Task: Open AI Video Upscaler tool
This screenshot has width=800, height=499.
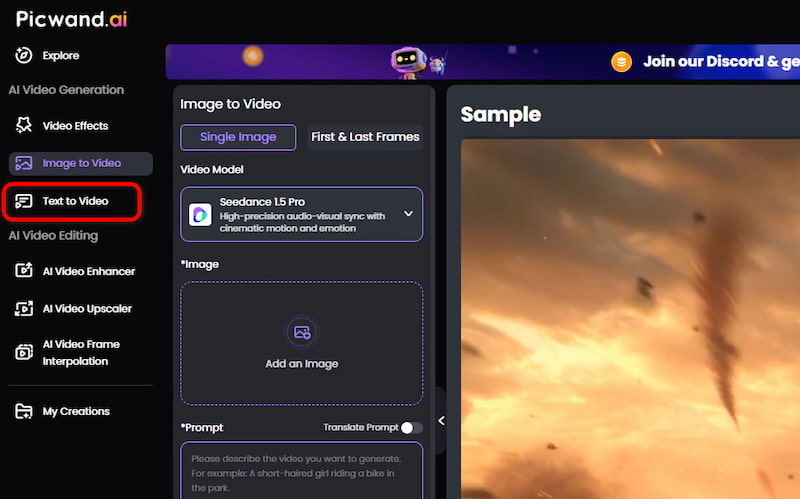Action: click(87, 308)
